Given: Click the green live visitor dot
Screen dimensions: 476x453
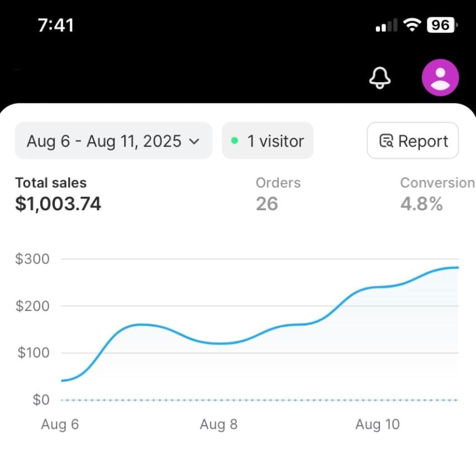Looking at the screenshot, I should (x=234, y=141).
